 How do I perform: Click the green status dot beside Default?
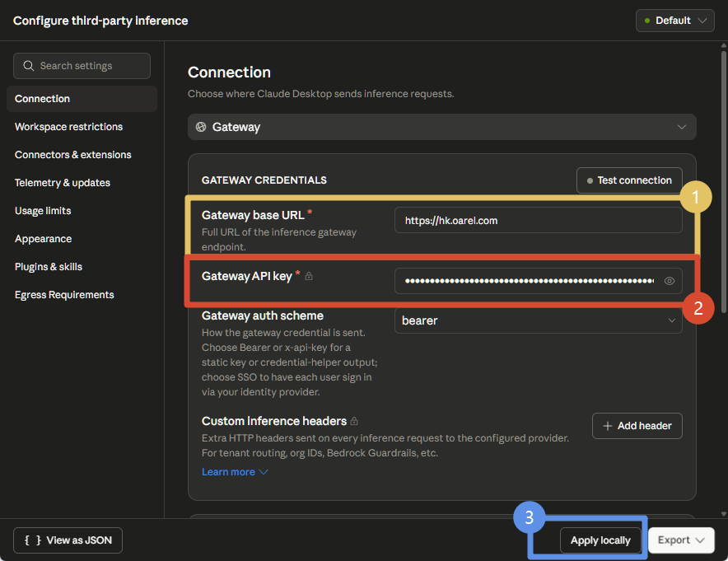(x=647, y=21)
